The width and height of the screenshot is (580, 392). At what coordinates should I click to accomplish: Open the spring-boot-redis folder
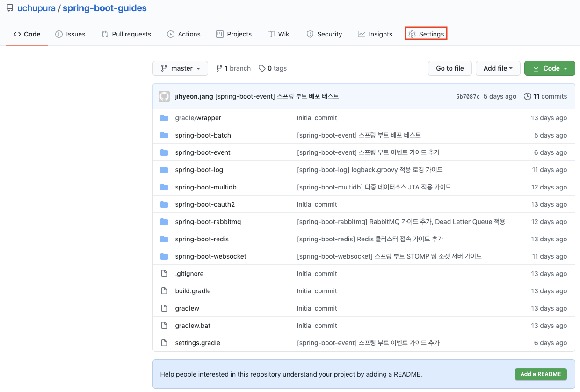pyautogui.click(x=202, y=239)
